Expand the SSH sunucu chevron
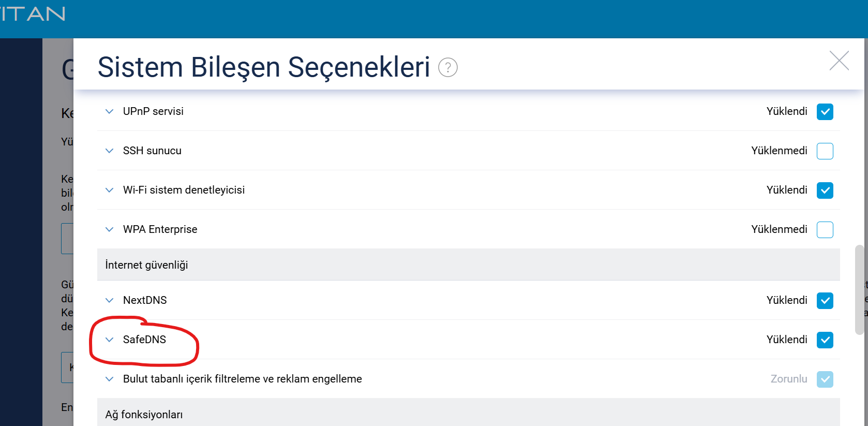Image resolution: width=868 pixels, height=426 pixels. tap(109, 151)
